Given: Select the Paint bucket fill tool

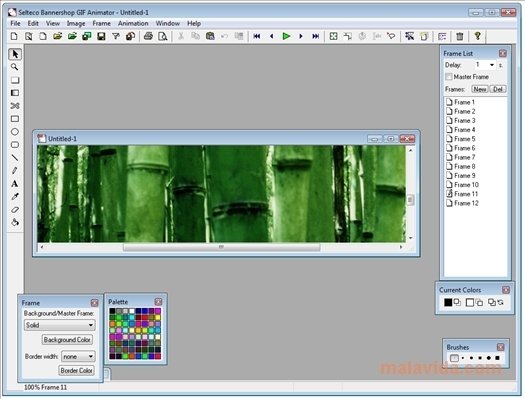Looking at the screenshot, I should [x=15, y=223].
